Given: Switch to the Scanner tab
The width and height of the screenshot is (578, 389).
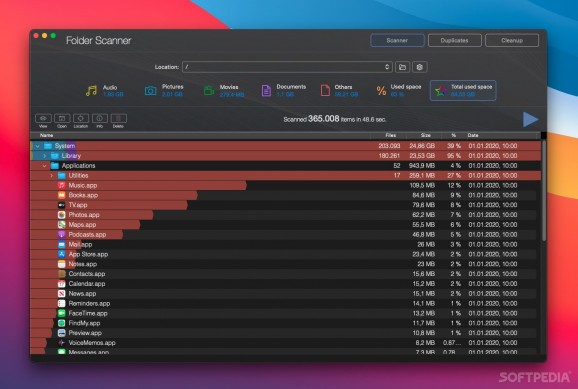Looking at the screenshot, I should 397,40.
